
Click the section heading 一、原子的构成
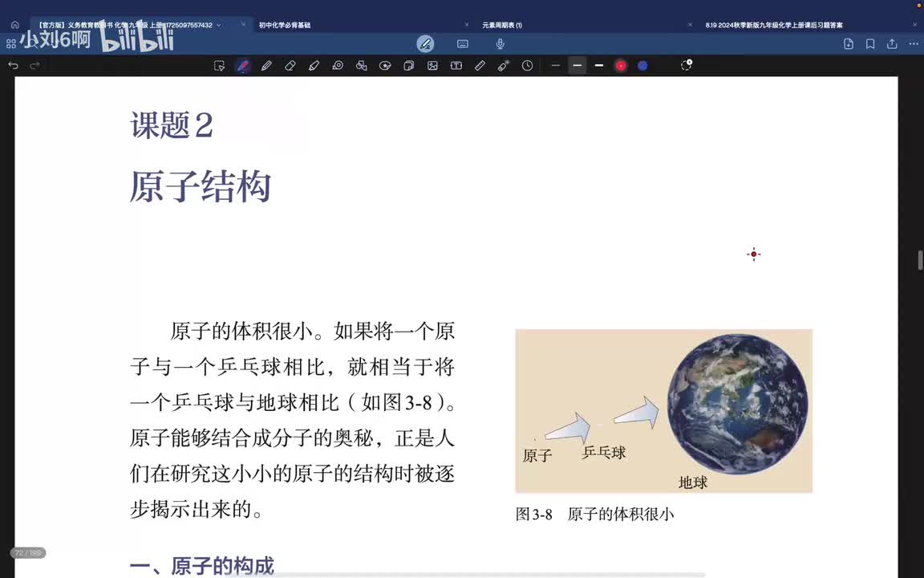(201, 566)
